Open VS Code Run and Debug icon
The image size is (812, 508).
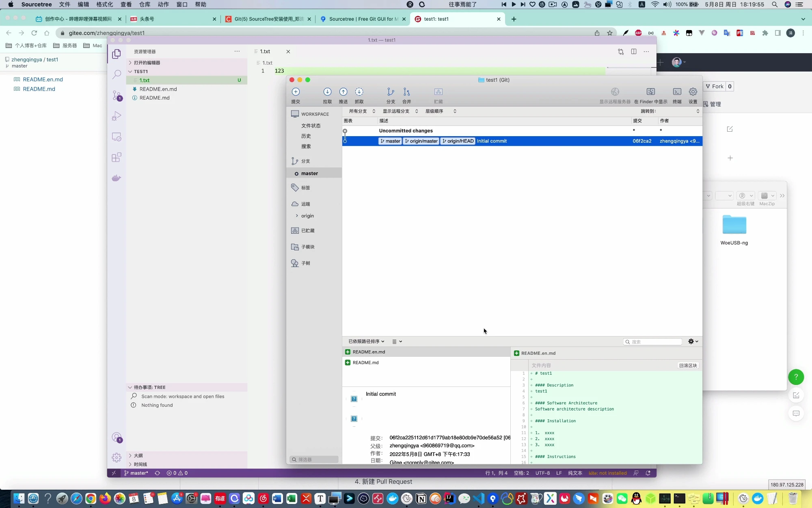click(117, 116)
